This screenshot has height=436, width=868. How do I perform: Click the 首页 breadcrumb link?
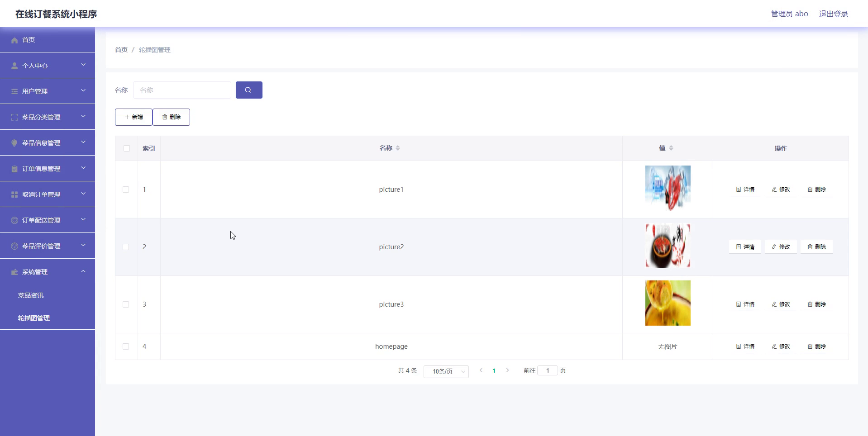click(x=121, y=50)
